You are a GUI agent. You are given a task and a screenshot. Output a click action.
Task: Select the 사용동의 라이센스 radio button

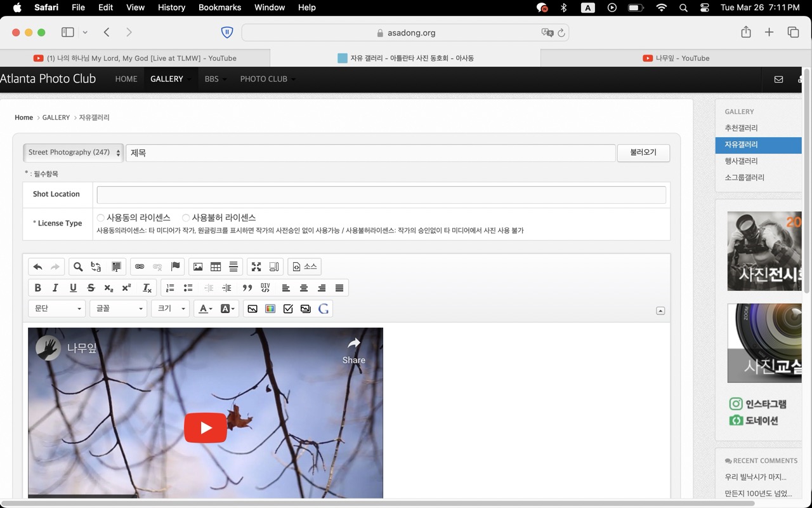click(101, 218)
